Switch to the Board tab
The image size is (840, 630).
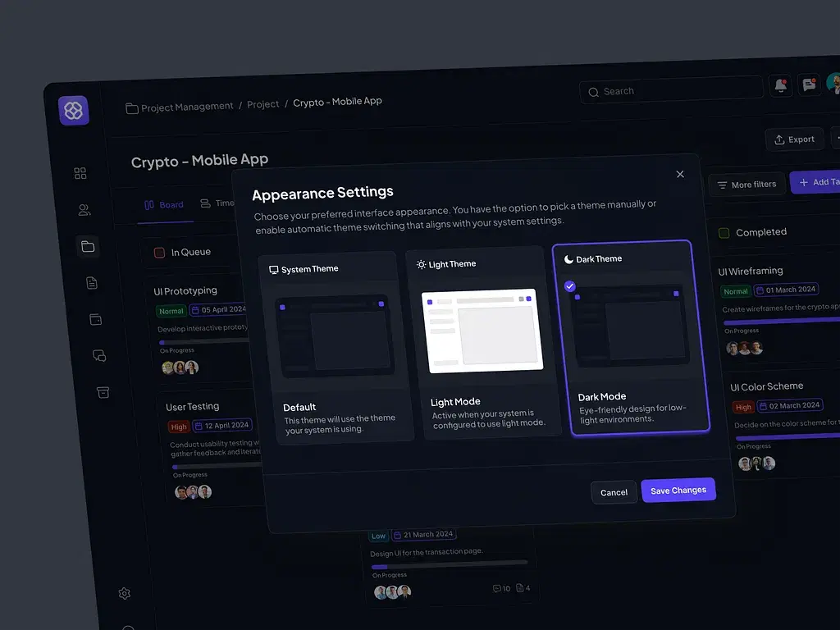(x=164, y=204)
